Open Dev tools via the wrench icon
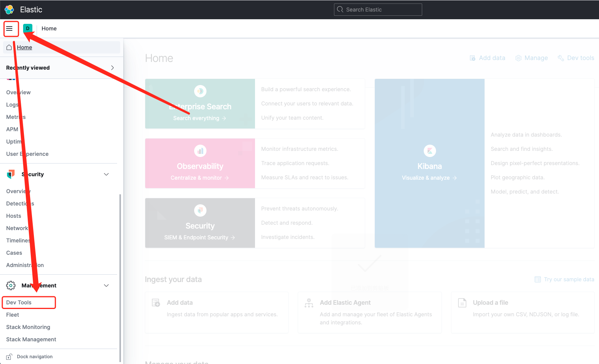Image resolution: width=599 pixels, height=364 pixels. (560, 58)
